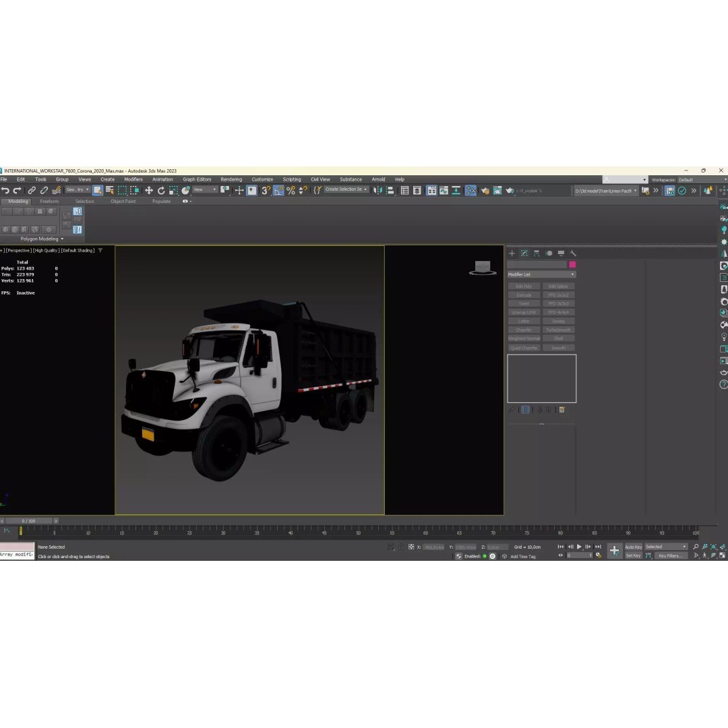Open the Create Selection Set dropdown

pos(346,189)
